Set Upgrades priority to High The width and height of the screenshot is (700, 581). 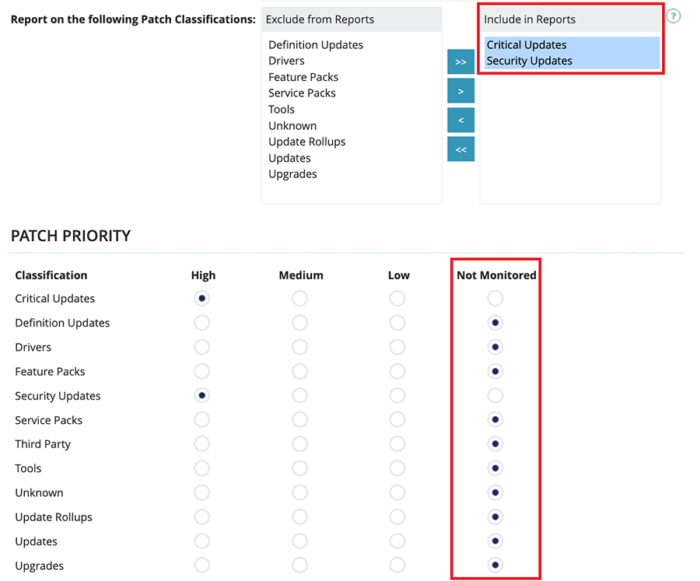[202, 566]
